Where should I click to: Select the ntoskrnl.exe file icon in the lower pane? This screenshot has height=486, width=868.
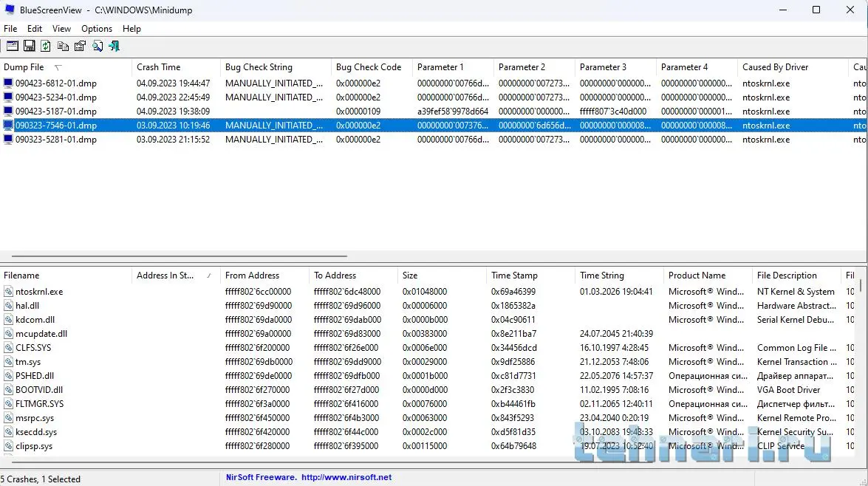(x=9, y=292)
